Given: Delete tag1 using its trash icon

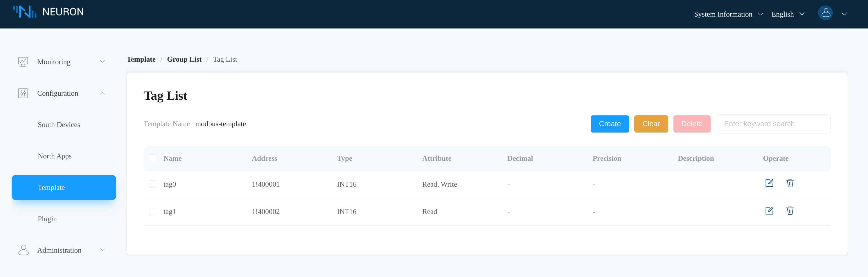Looking at the screenshot, I should [790, 211].
